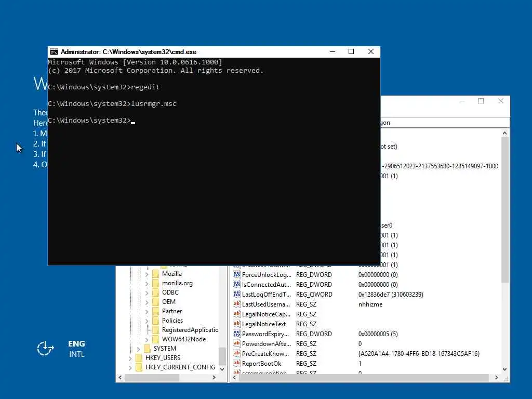The height and width of the screenshot is (399, 532).
Task: Click the values pane vertical scrollbar thumb
Action: tap(504, 210)
